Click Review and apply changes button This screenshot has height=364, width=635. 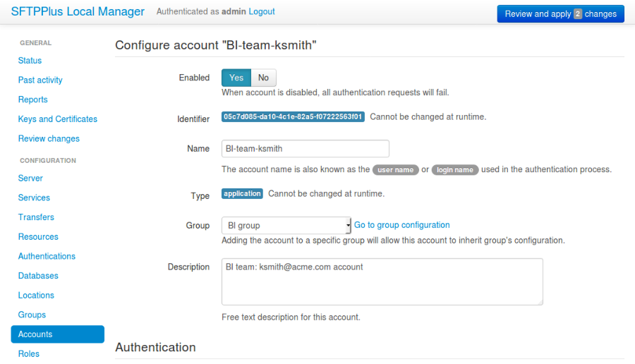click(x=560, y=13)
